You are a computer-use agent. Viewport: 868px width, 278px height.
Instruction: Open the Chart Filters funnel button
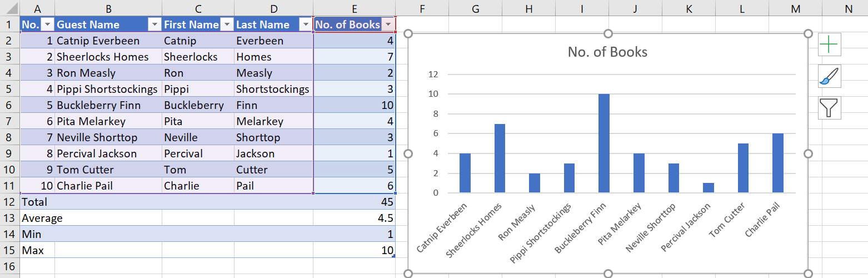(x=829, y=108)
